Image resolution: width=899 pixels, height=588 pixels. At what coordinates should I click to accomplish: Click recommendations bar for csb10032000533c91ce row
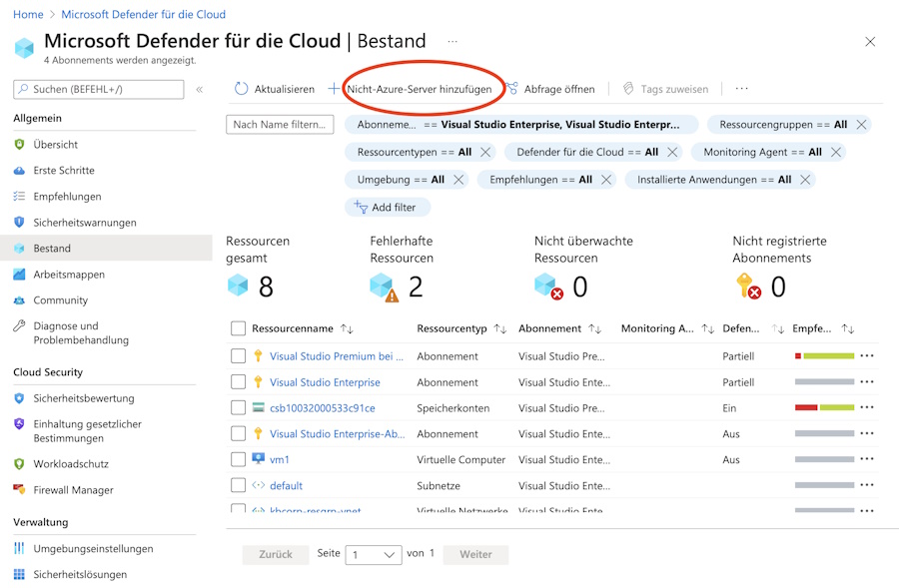click(824, 407)
